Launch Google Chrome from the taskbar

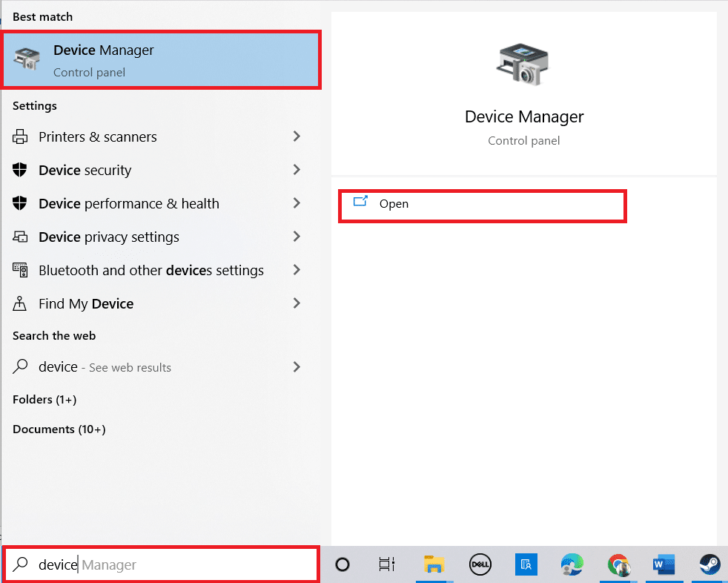click(x=619, y=564)
